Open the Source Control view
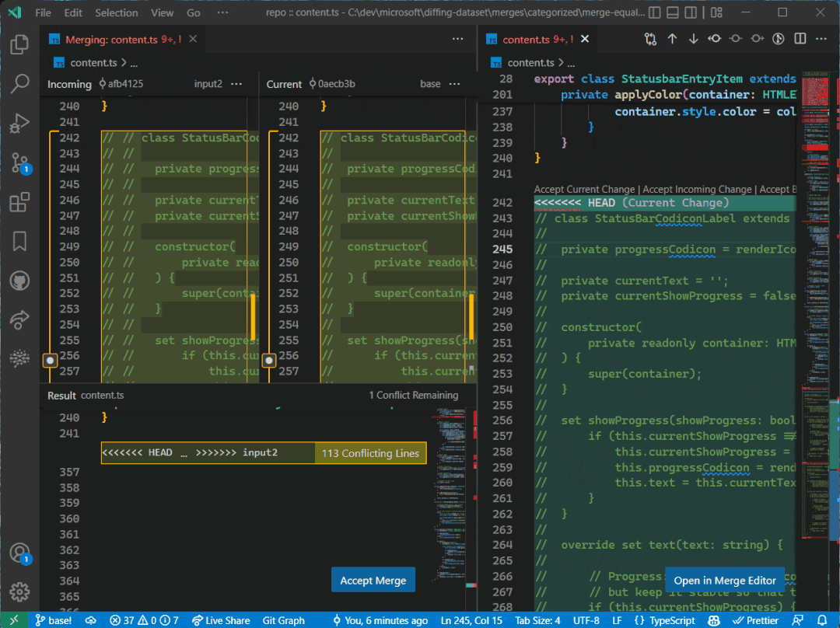 pos(19,162)
